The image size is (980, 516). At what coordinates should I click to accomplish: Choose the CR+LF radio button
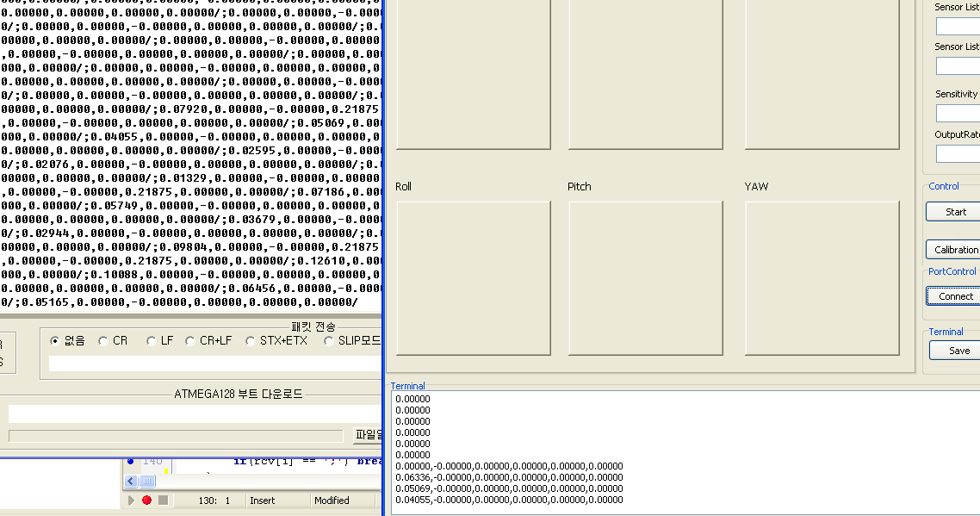pos(191,341)
